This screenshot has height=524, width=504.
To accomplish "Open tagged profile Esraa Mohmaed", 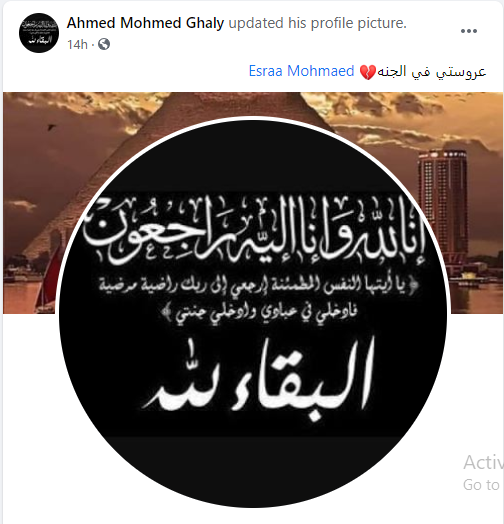I will (301, 71).
